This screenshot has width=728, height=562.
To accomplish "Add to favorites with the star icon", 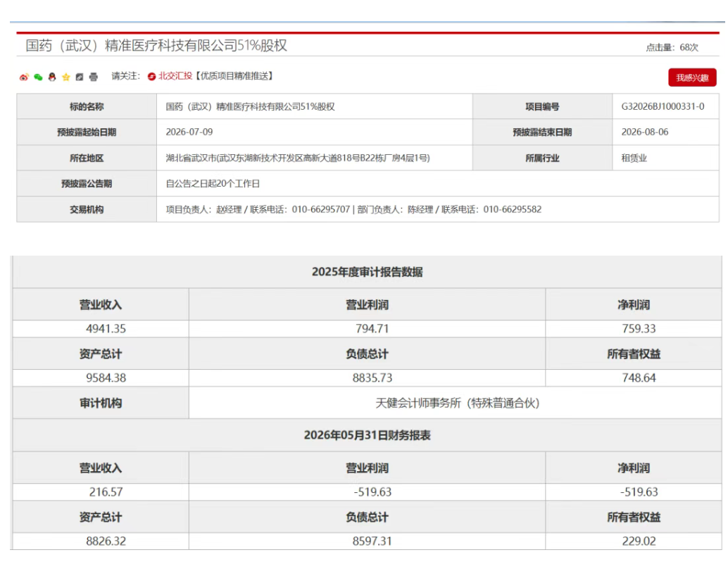I will pos(66,77).
